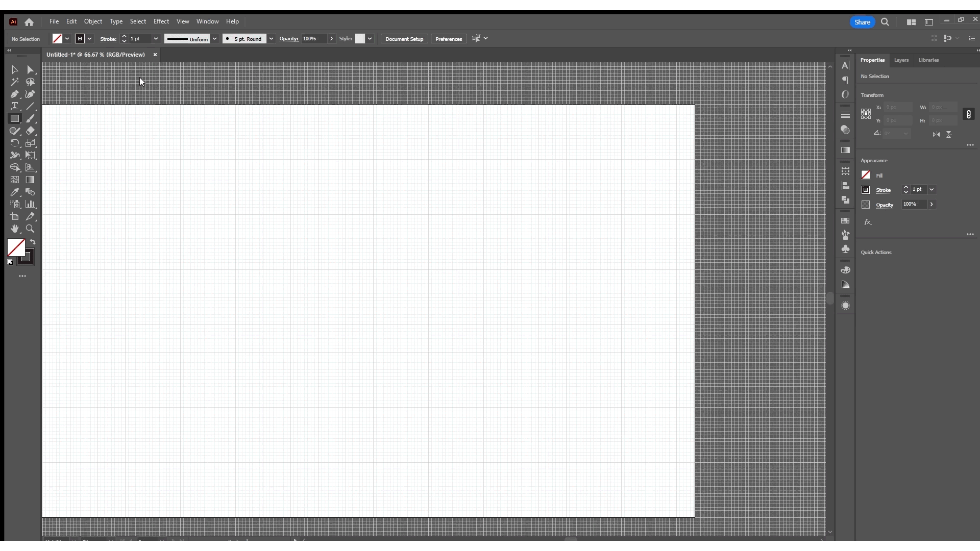
Task: Select the Eraser tool
Action: tap(31, 131)
